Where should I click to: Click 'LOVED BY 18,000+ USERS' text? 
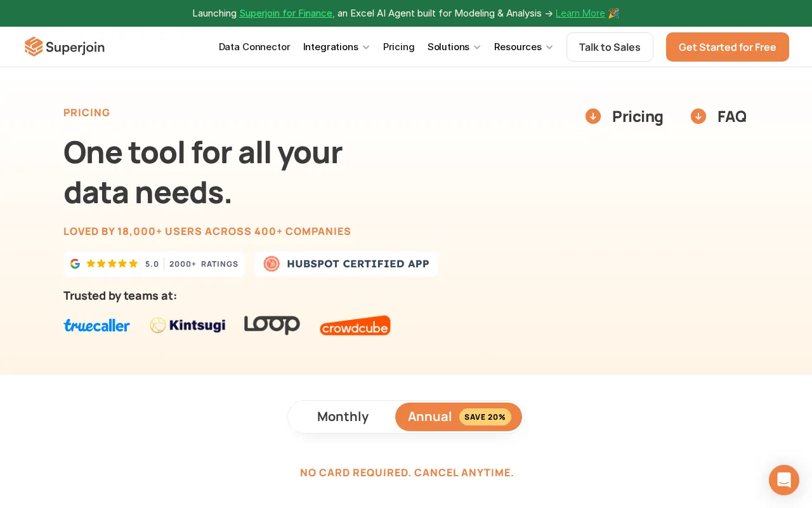(207, 231)
